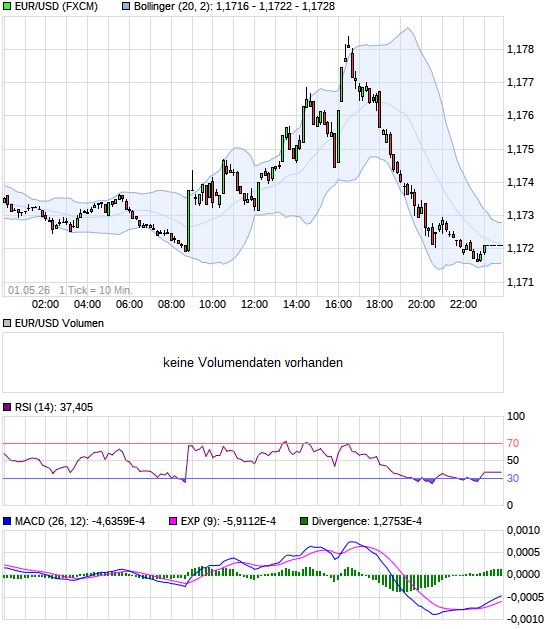Click the purple RSI (14) legend swatch
545x629 pixels.
(7, 407)
